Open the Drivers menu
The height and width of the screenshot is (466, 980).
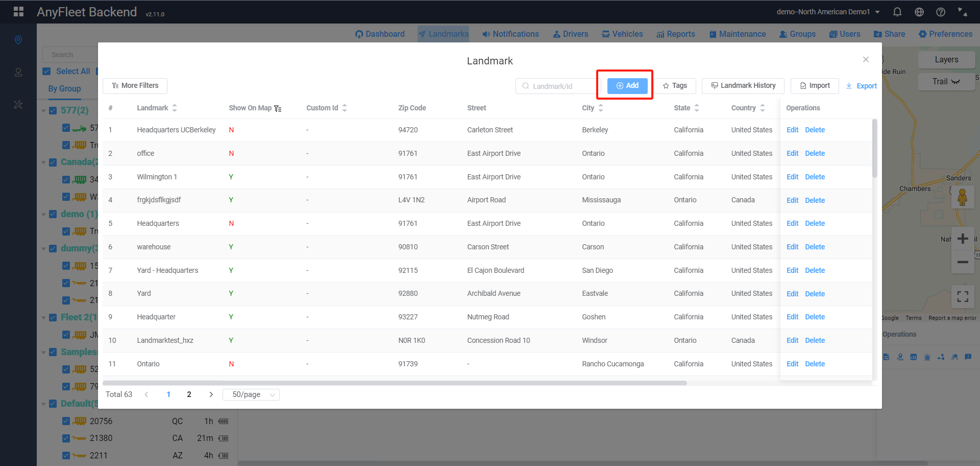pos(571,34)
